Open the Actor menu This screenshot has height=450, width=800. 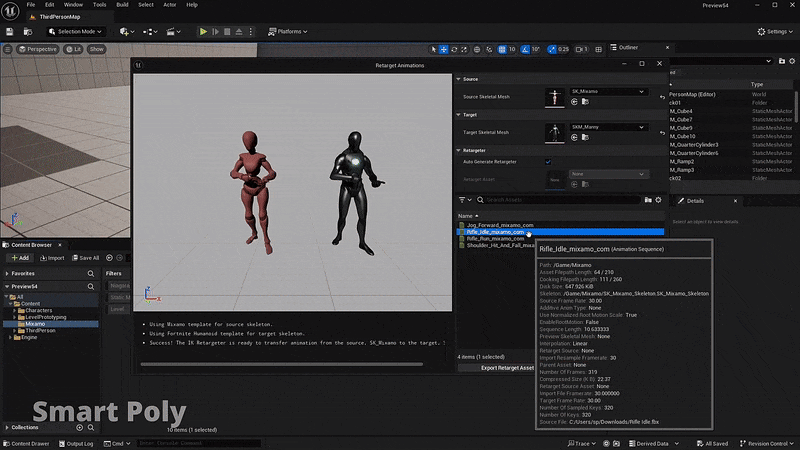click(169, 5)
